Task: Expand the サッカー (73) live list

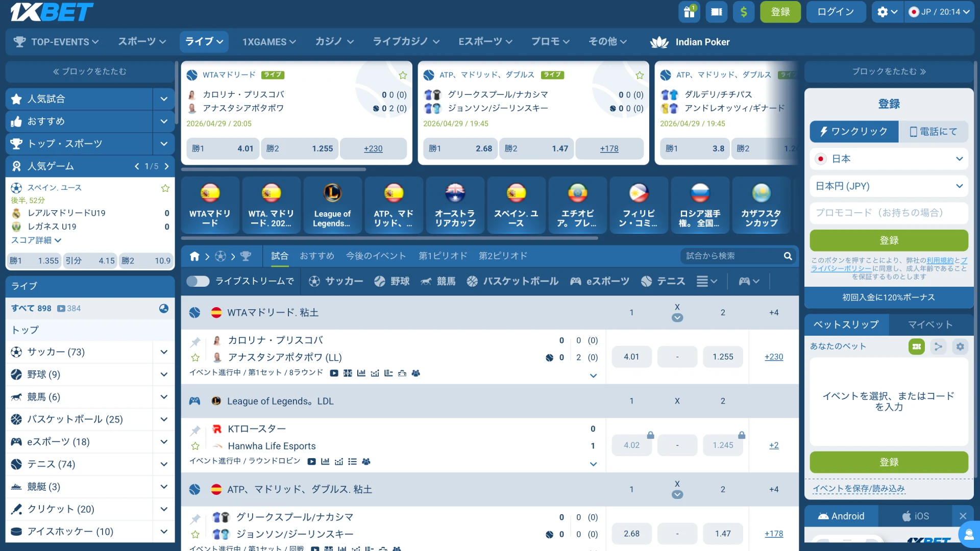Action: coord(164,352)
